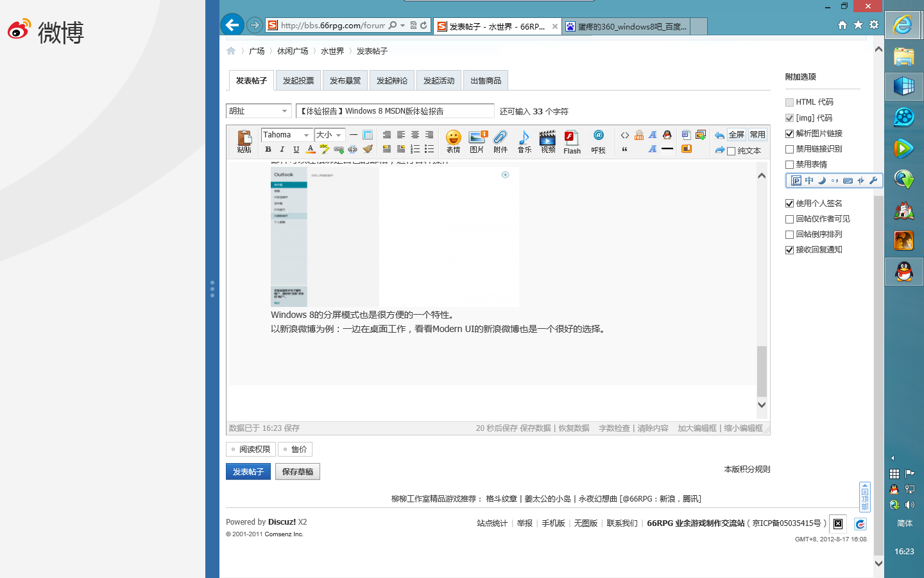
Task: Click the editor's vertical scrollbar thumb
Action: (762, 371)
